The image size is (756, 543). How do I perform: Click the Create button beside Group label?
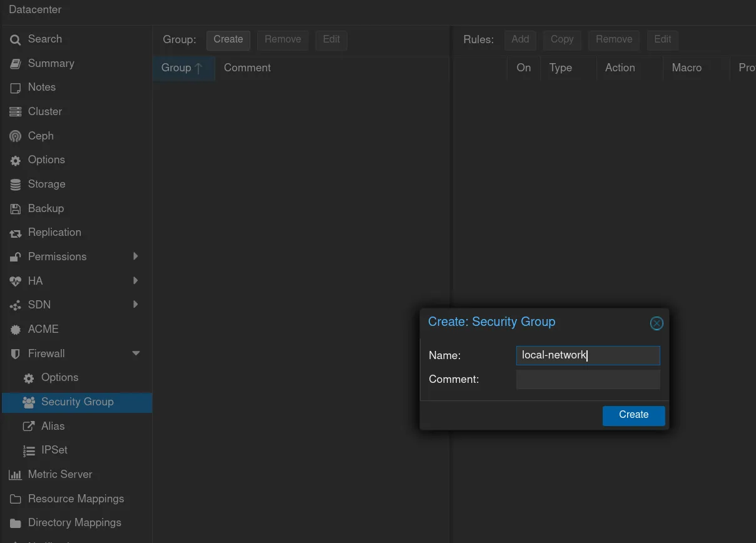228,39
